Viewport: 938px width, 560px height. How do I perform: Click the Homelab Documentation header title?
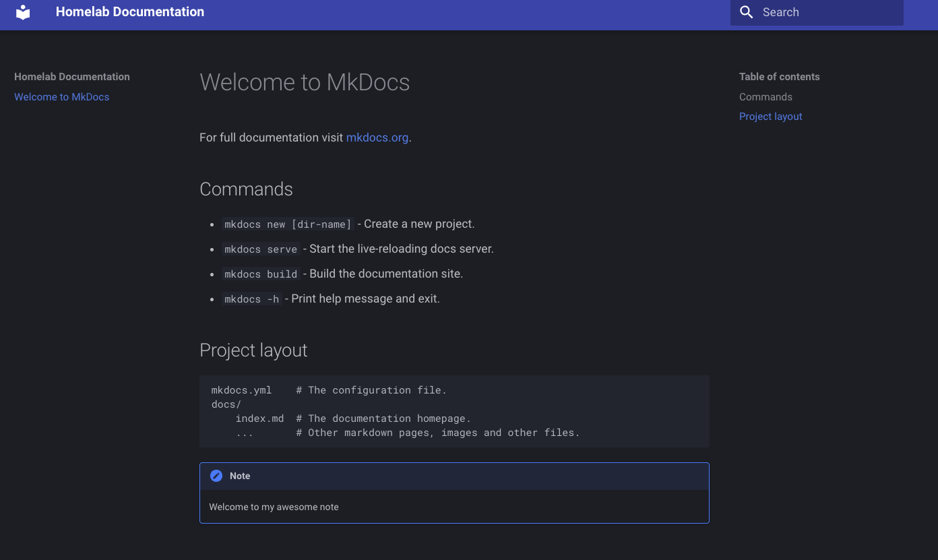pyautogui.click(x=130, y=12)
